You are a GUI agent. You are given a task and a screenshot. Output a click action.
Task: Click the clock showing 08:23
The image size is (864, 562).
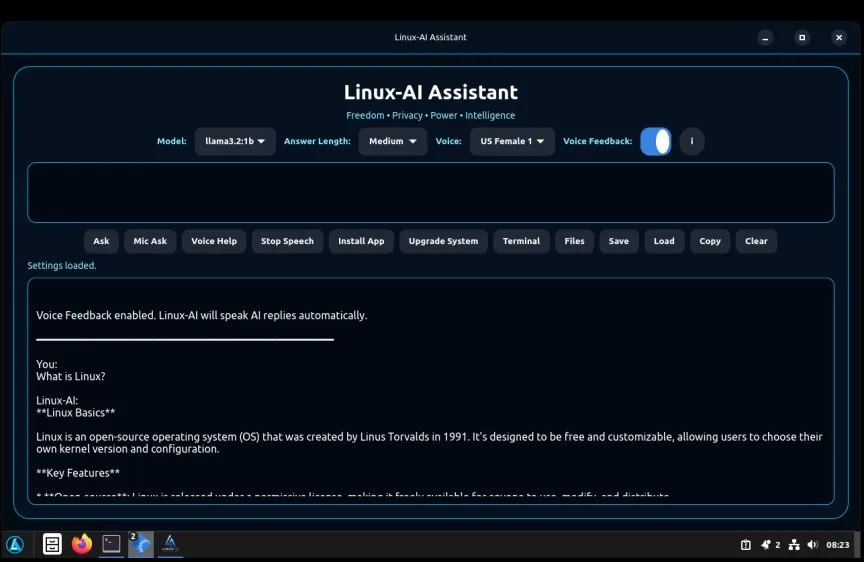pyautogui.click(x=838, y=545)
